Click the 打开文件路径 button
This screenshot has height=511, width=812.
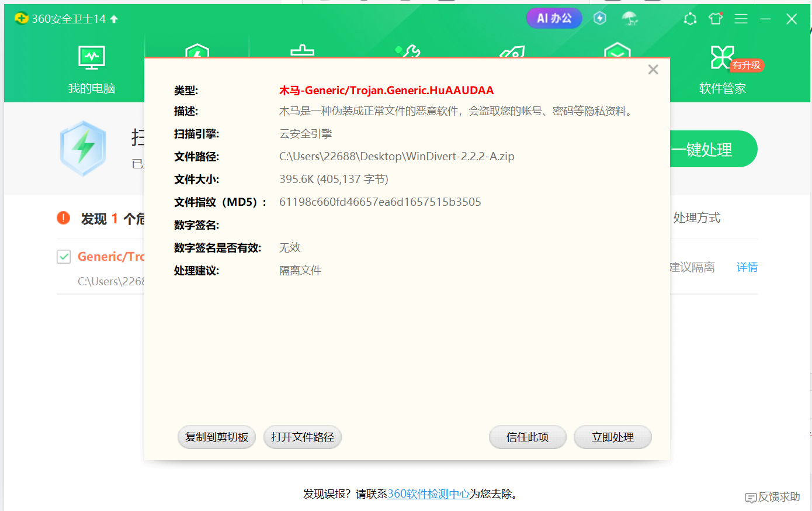pyautogui.click(x=303, y=437)
